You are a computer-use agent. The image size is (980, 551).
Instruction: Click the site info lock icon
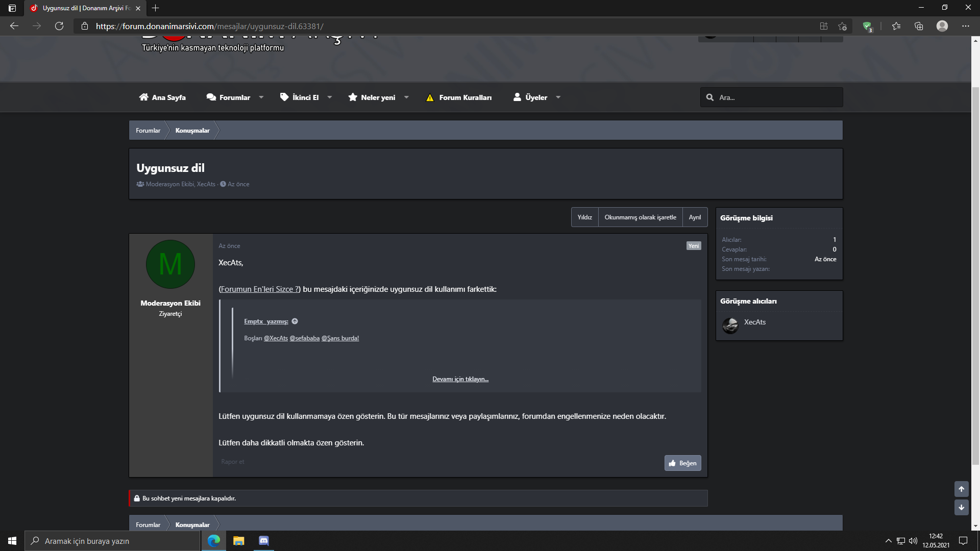point(85,26)
